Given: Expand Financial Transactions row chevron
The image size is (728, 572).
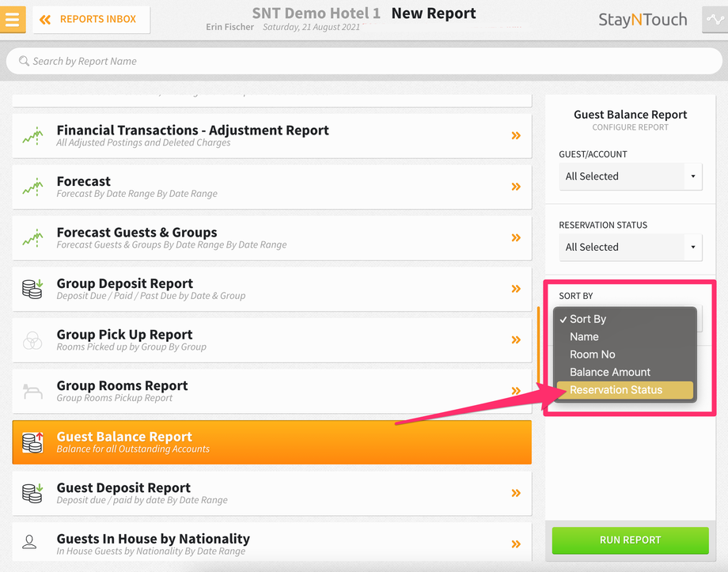Looking at the screenshot, I should click(x=516, y=135).
